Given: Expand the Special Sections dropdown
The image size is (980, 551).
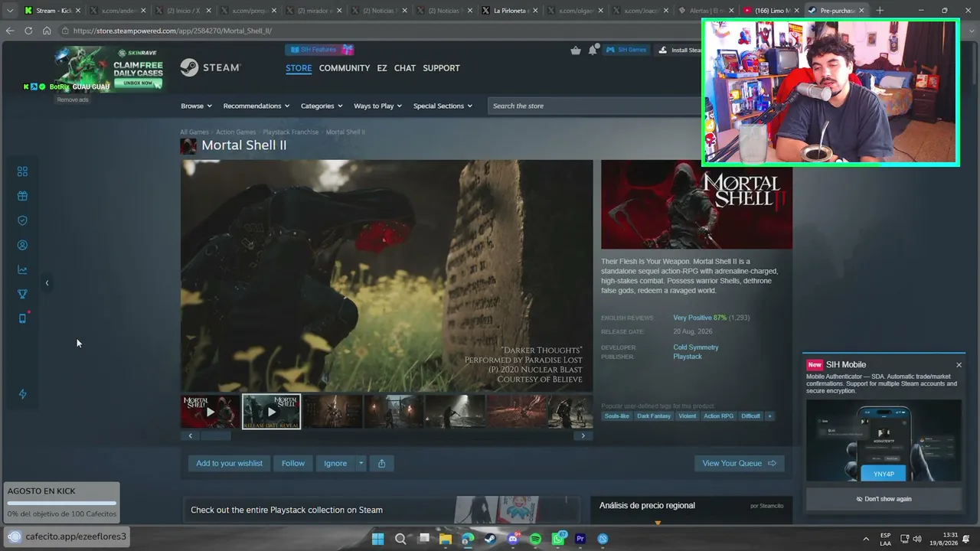Looking at the screenshot, I should click(x=443, y=106).
